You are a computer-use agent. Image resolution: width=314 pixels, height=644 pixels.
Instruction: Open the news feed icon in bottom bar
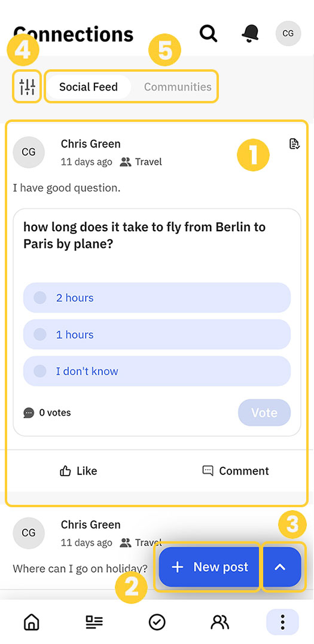tap(94, 622)
